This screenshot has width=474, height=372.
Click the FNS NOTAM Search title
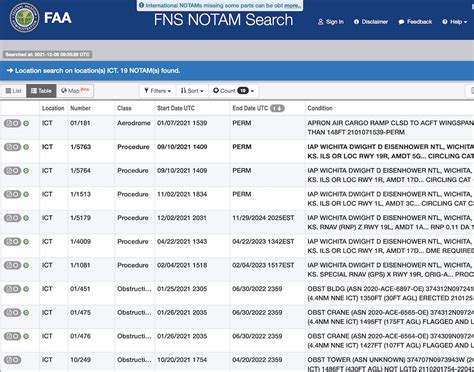pyautogui.click(x=223, y=20)
